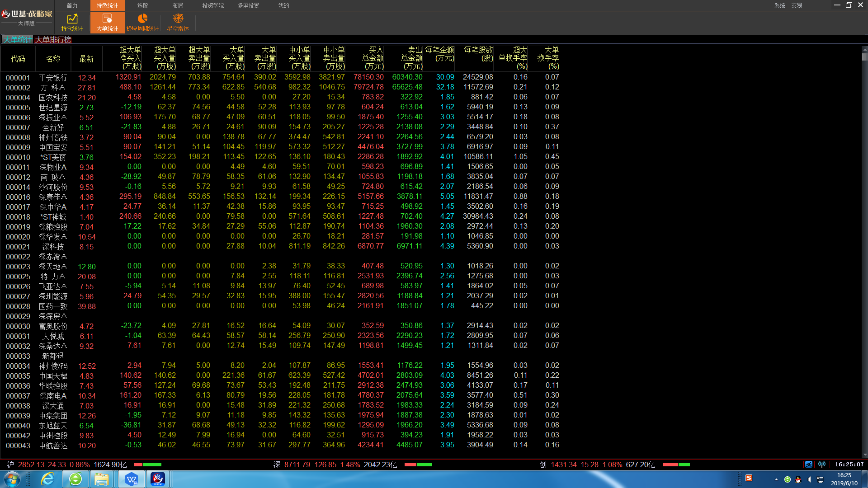Select the 国药一致 stock row
This screenshot has height=488, width=868.
280,306
